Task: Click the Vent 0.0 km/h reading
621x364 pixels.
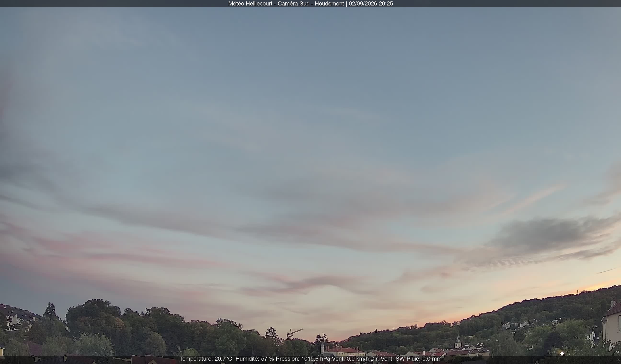Action: tap(350, 359)
